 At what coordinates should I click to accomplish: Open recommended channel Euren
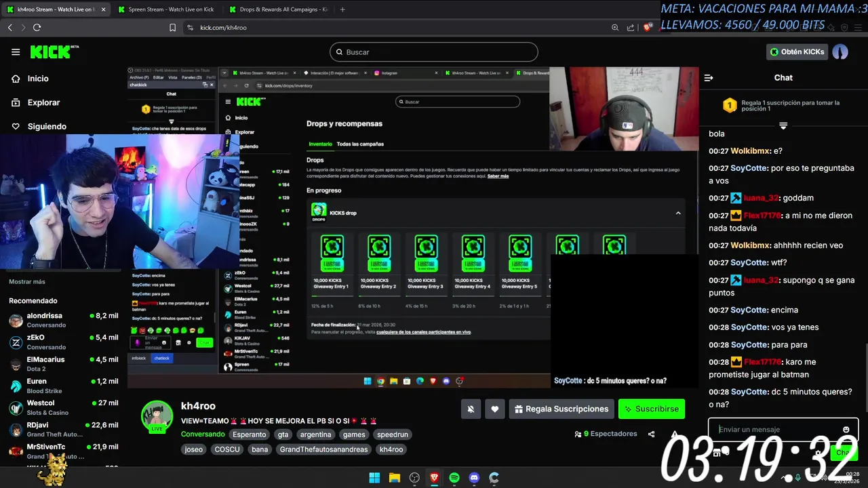pos(64,386)
